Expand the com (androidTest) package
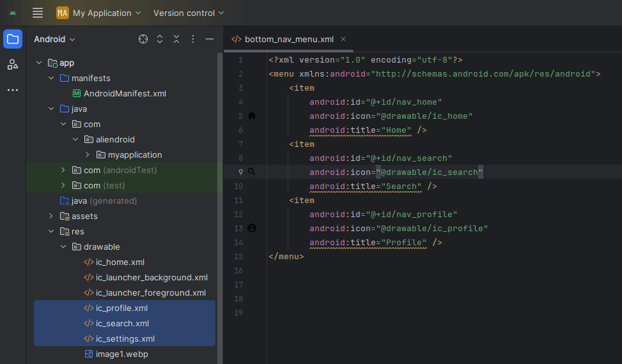Image resolution: width=622 pixels, height=364 pixels. pos(63,170)
